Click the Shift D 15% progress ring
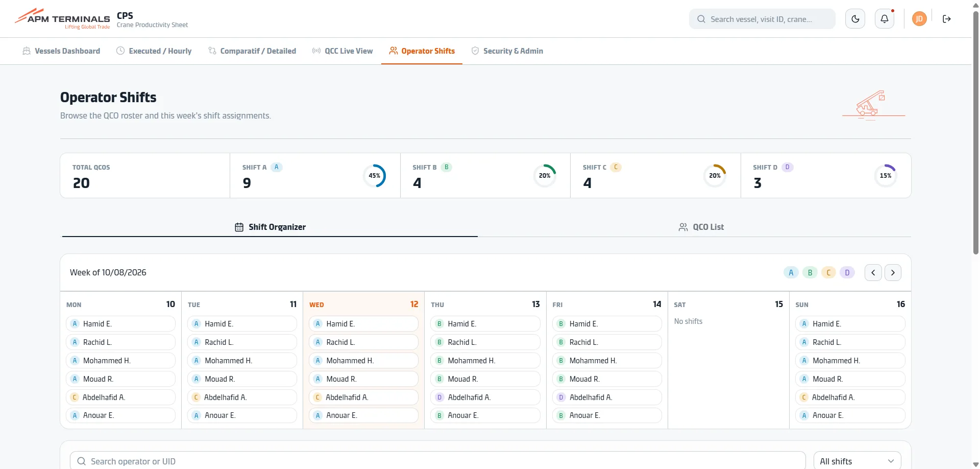The image size is (980, 469). (886, 176)
